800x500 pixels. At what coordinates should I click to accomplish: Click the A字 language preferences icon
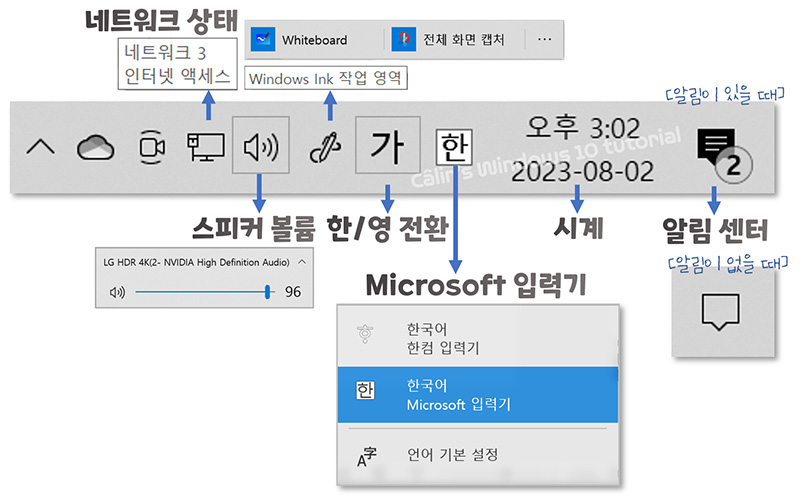[366, 457]
